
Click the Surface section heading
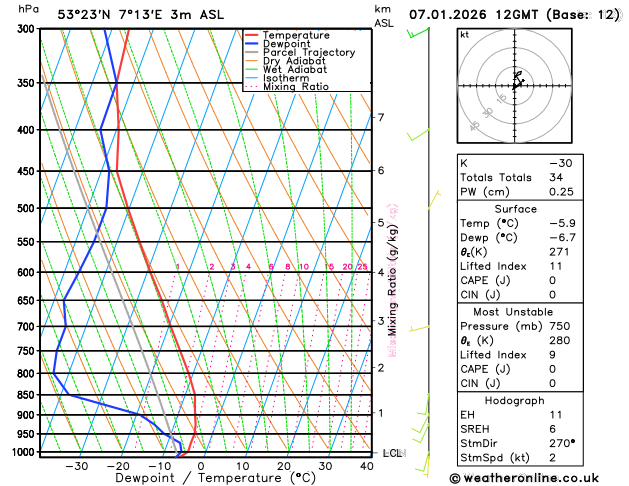[x=515, y=209]
